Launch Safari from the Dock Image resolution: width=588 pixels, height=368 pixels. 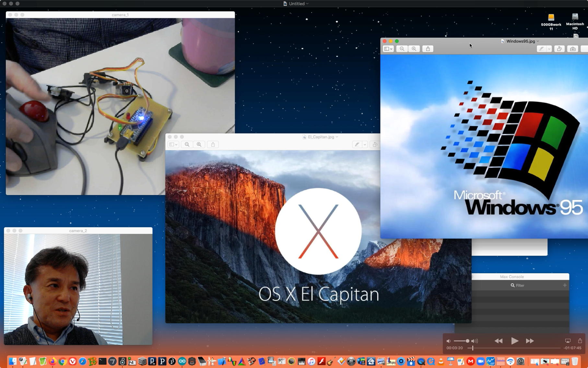[83, 361]
